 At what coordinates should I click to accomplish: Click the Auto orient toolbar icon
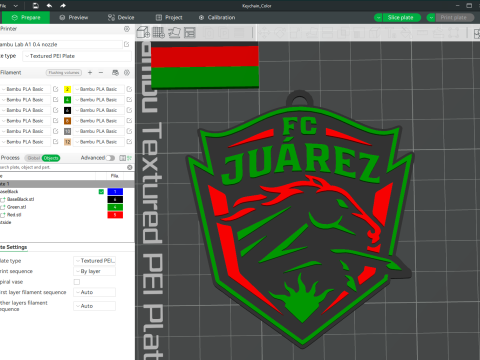pyautogui.click(x=174, y=32)
